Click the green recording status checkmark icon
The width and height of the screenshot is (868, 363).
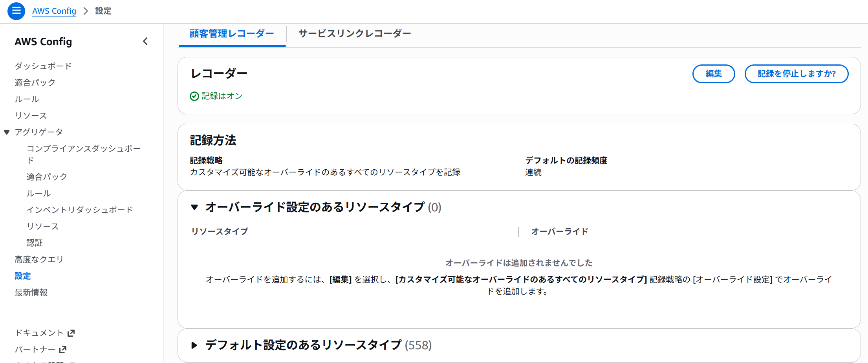point(194,96)
